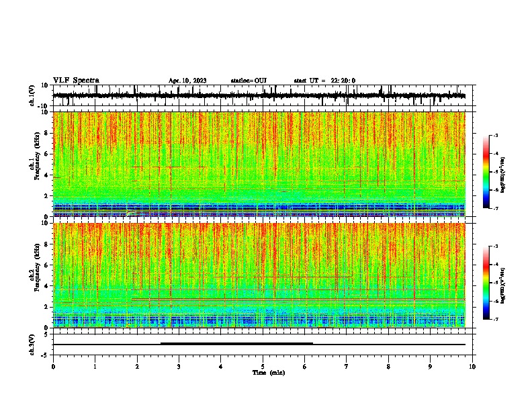Click time axis tick label "0"
This screenshot has width=532, height=411.
click(x=53, y=367)
